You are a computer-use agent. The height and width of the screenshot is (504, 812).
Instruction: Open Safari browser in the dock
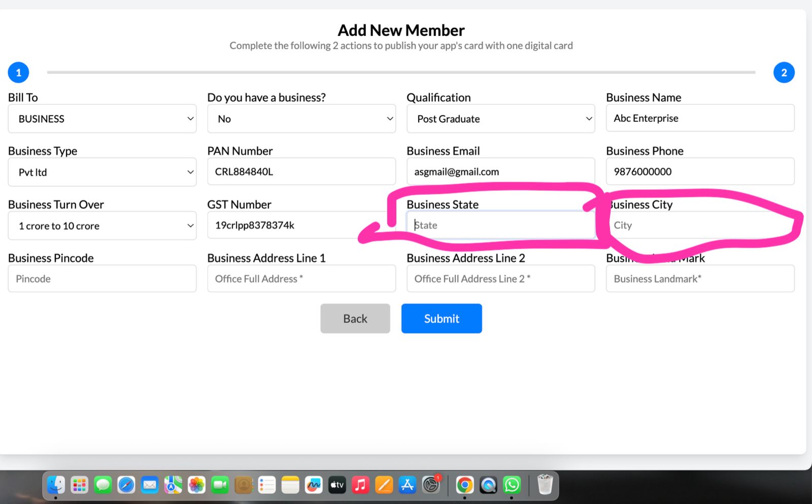coord(126,485)
